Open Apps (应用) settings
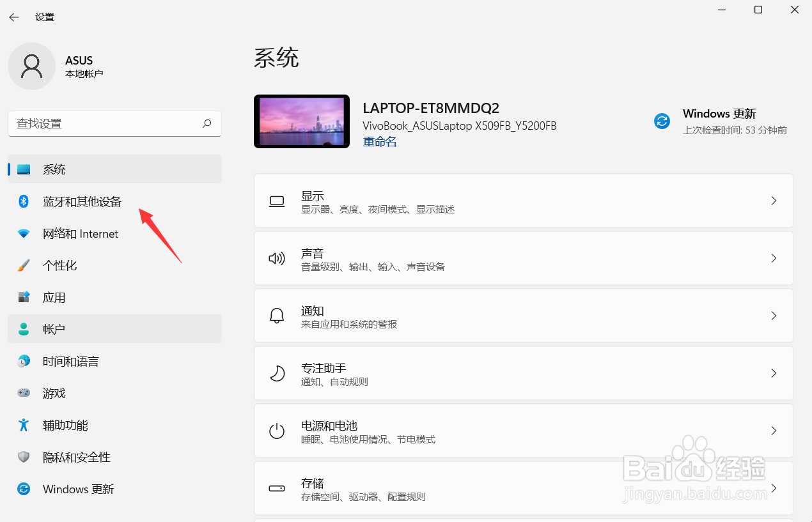Viewport: 812px width, 522px height. (54, 297)
